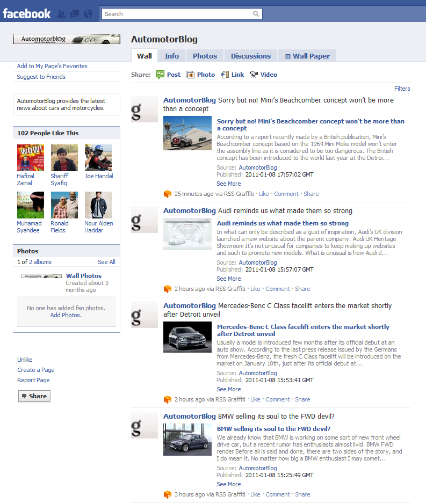
Task: Click the page avatar beside the Mercedes-Benc post
Action: 145,315
